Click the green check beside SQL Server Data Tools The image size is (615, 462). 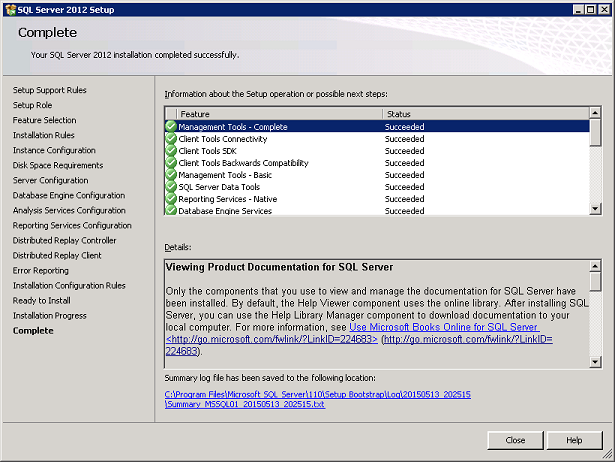[171, 187]
